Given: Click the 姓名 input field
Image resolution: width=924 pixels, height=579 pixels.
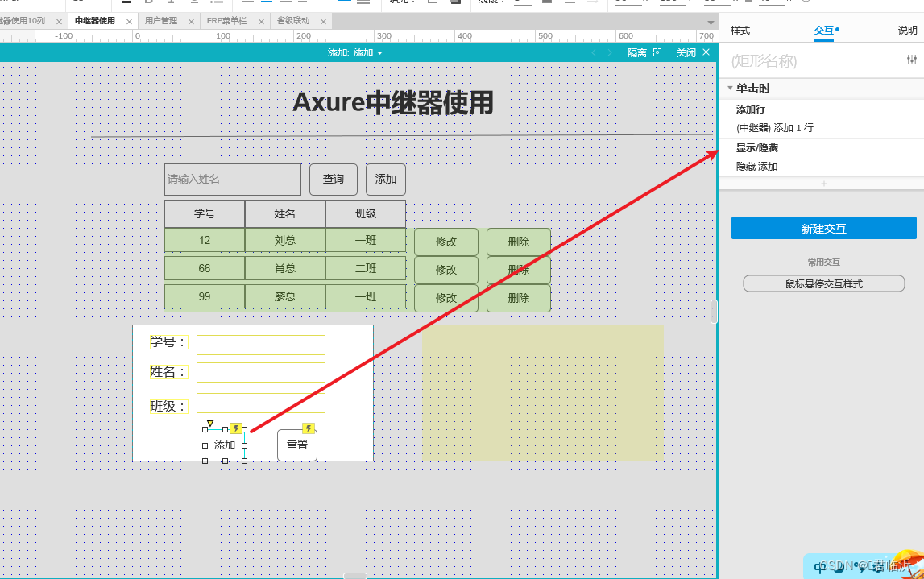Looking at the screenshot, I should coord(261,372).
